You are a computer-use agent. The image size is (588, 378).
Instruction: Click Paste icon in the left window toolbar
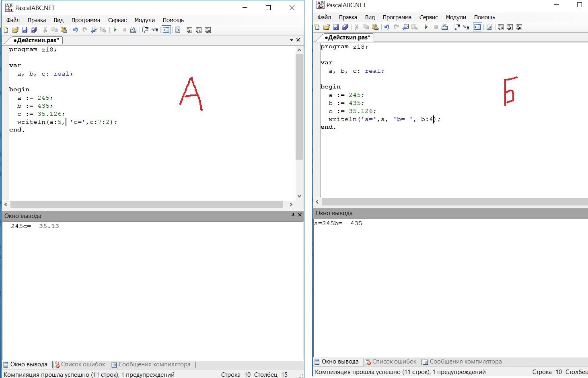[x=64, y=30]
